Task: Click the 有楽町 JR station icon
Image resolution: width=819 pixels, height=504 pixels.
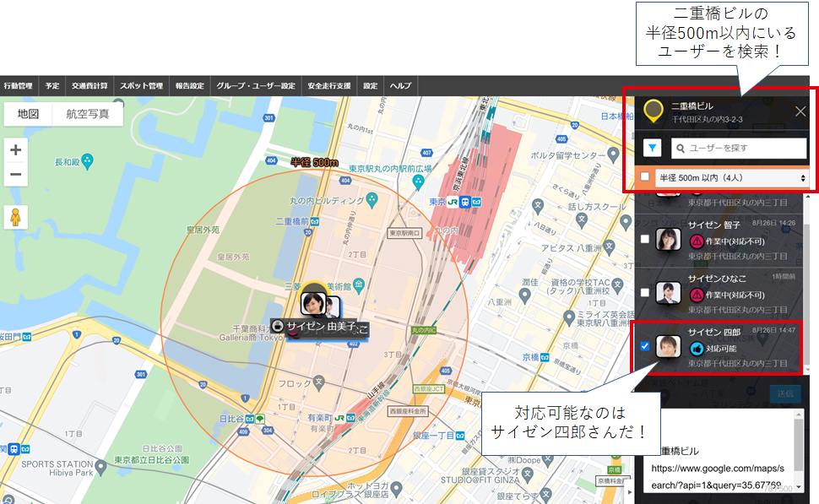Action: pyautogui.click(x=339, y=418)
